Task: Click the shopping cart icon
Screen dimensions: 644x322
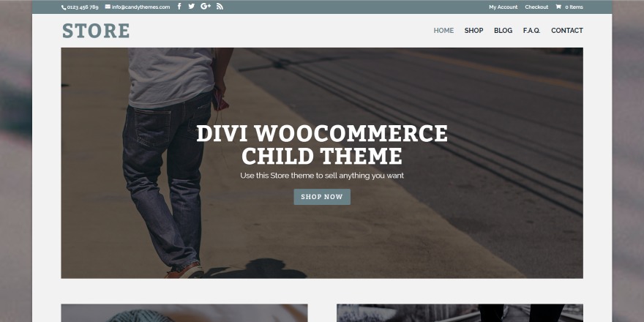Action: (558, 7)
